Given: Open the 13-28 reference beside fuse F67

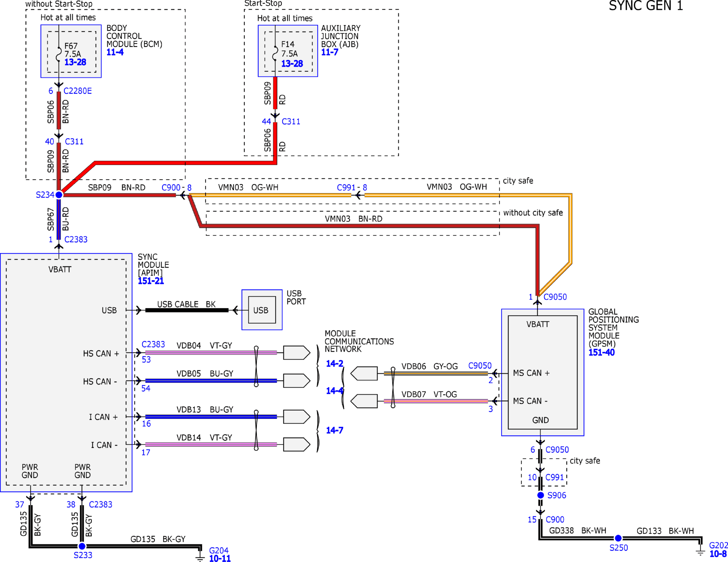Looking at the screenshot, I should coord(75,62).
